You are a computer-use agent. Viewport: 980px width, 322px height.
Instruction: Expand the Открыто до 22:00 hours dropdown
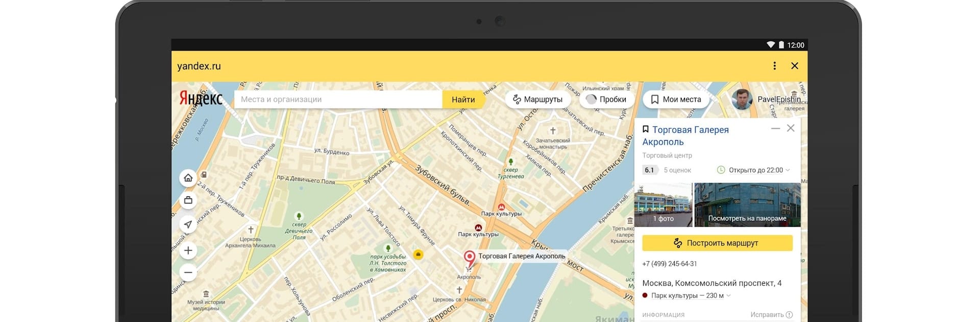(754, 170)
